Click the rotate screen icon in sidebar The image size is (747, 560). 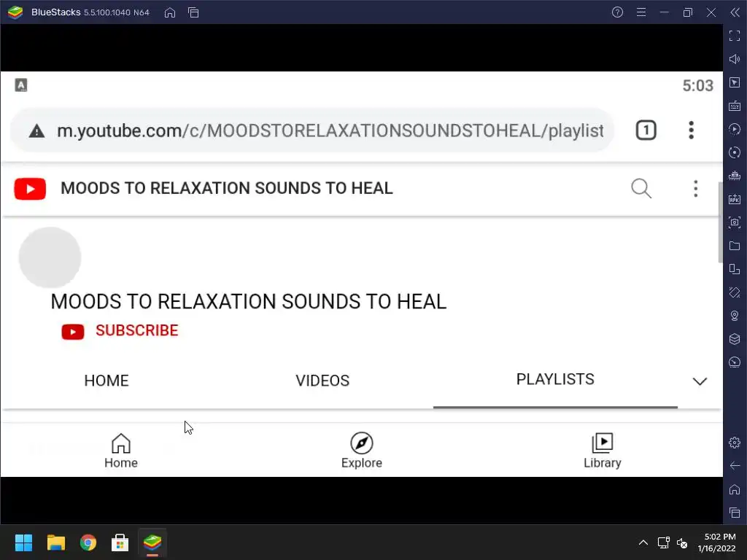pyautogui.click(x=735, y=292)
